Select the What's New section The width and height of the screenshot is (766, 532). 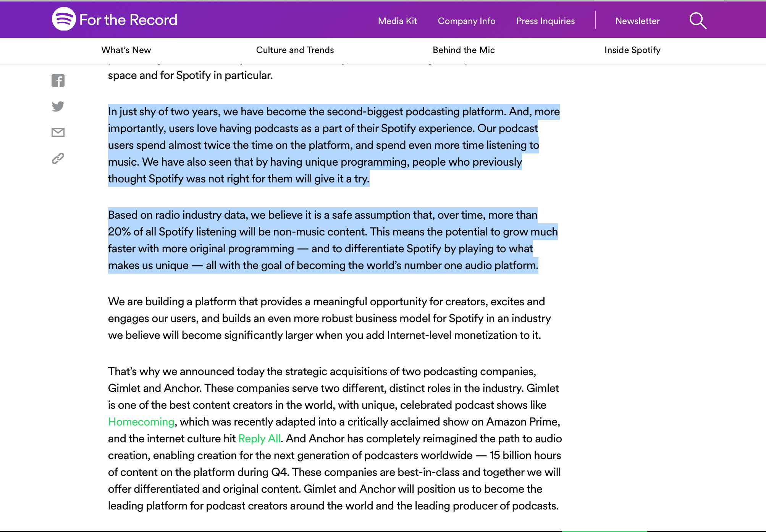point(126,50)
